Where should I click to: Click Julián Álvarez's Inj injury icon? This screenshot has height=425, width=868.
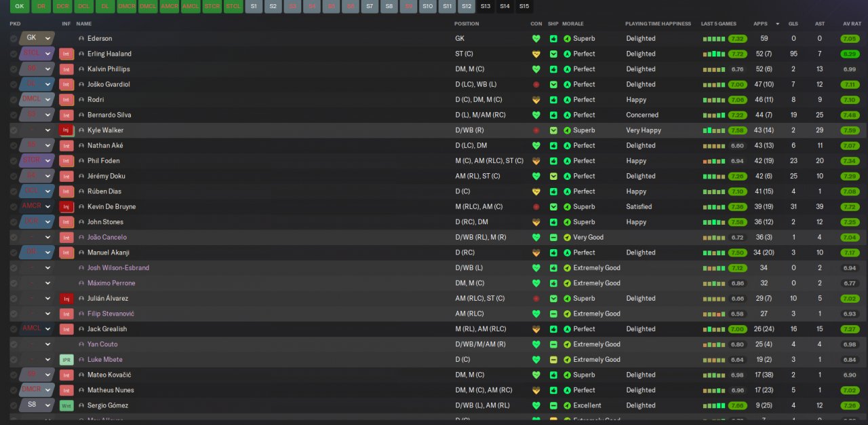(66, 299)
